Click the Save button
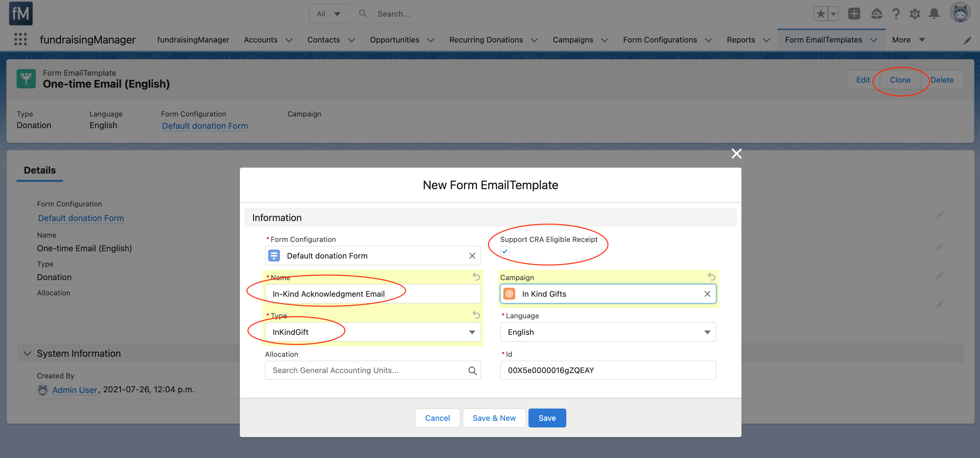The image size is (980, 458). point(547,418)
